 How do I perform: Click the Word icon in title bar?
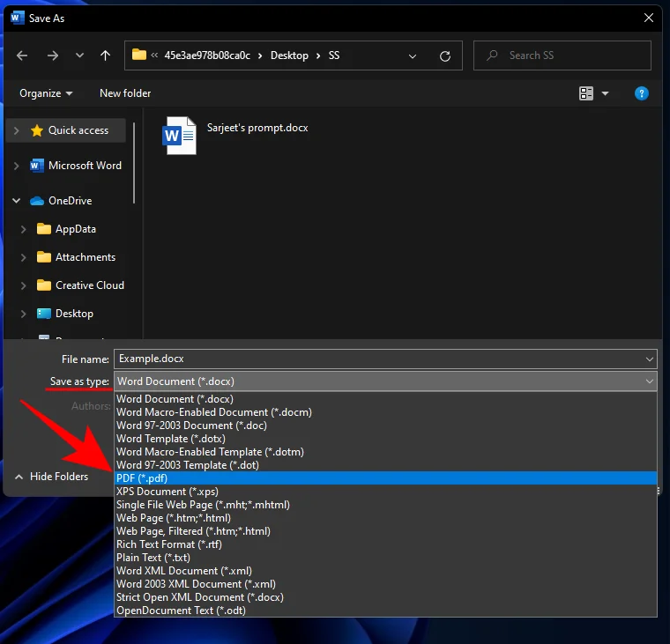tap(17, 18)
